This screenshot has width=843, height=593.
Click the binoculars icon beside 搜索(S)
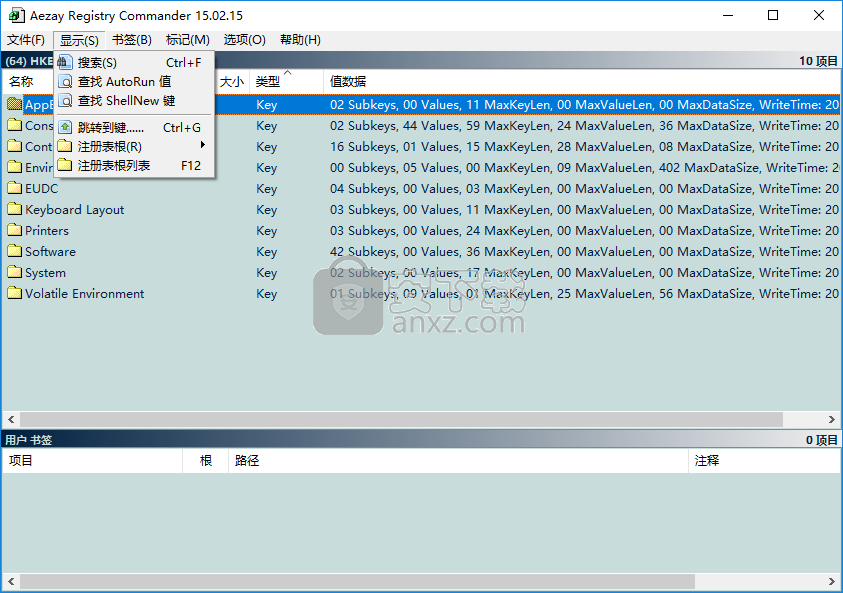tap(65, 62)
